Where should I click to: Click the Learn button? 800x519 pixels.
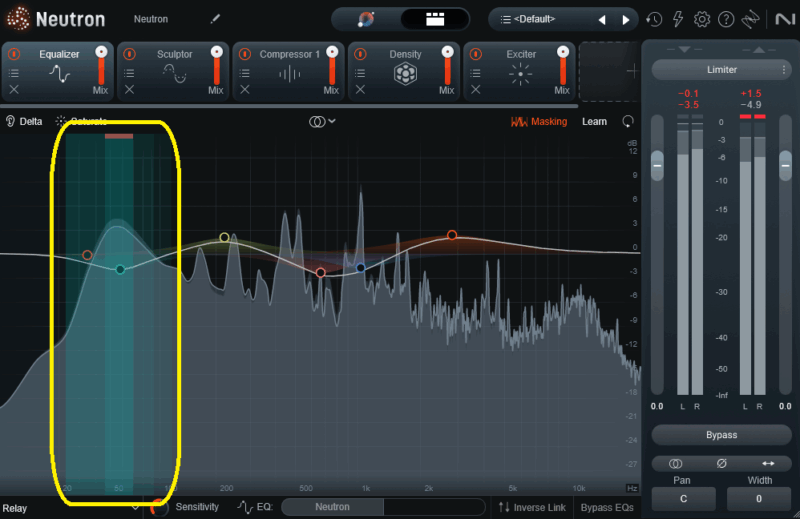tap(594, 121)
